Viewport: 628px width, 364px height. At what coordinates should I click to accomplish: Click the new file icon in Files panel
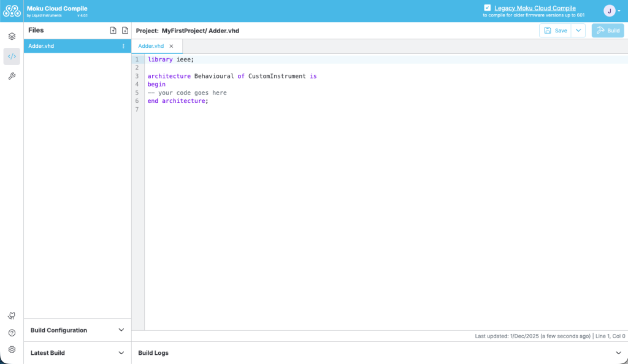(125, 31)
